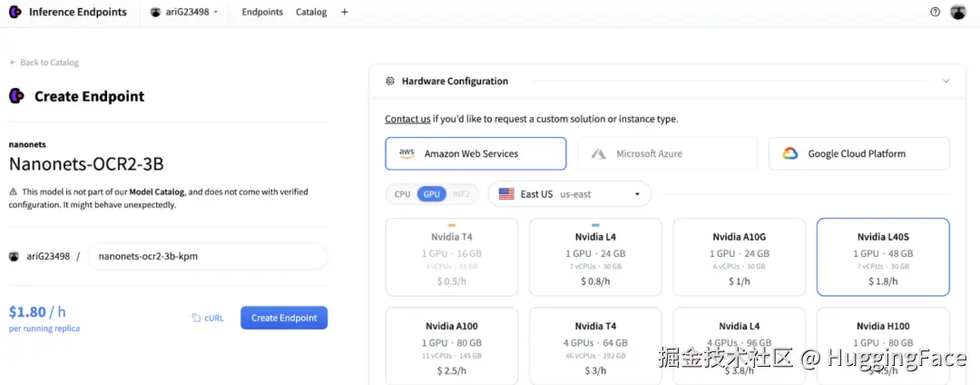Click the Google Cloud logo icon
Image resolution: width=980 pixels, height=385 pixels.
point(790,153)
